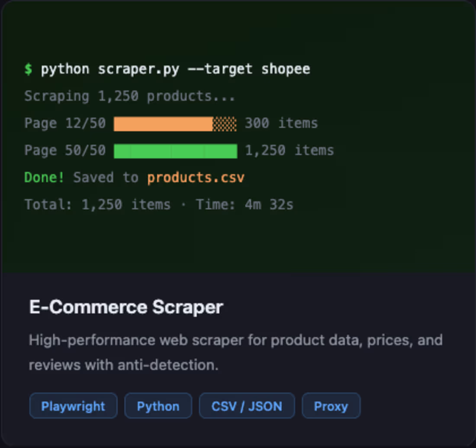Click the Time: 4m 32s readout

coord(244,204)
